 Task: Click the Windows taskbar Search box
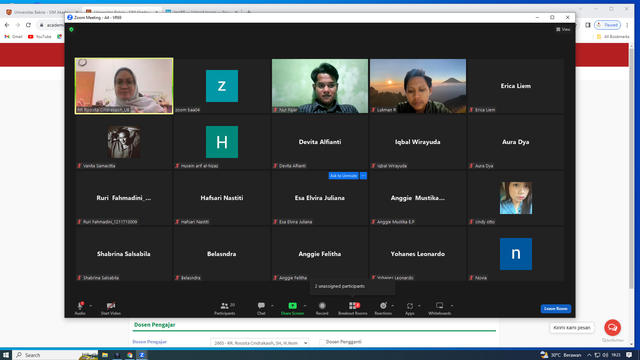[x=55, y=355]
